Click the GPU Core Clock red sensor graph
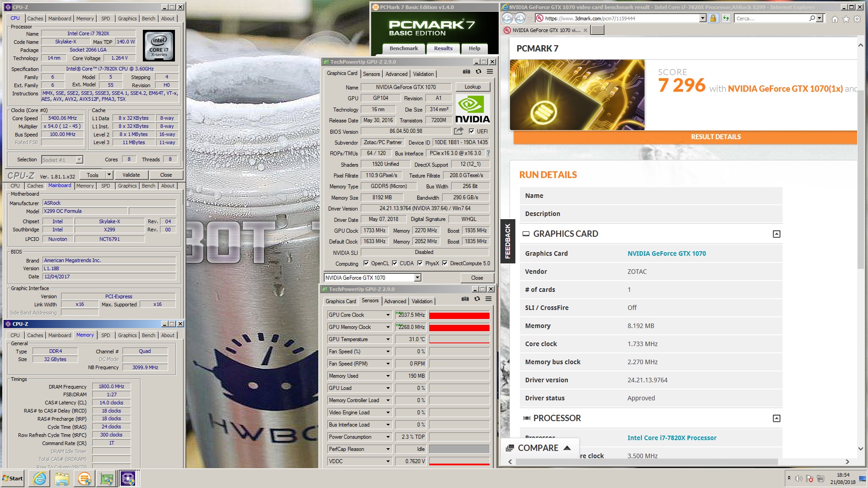This screenshot has width=868, height=488. (x=459, y=315)
